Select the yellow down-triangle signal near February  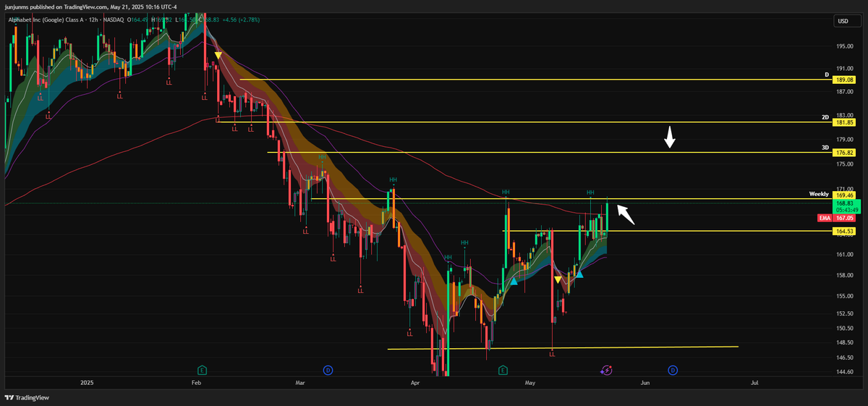pyautogui.click(x=218, y=56)
